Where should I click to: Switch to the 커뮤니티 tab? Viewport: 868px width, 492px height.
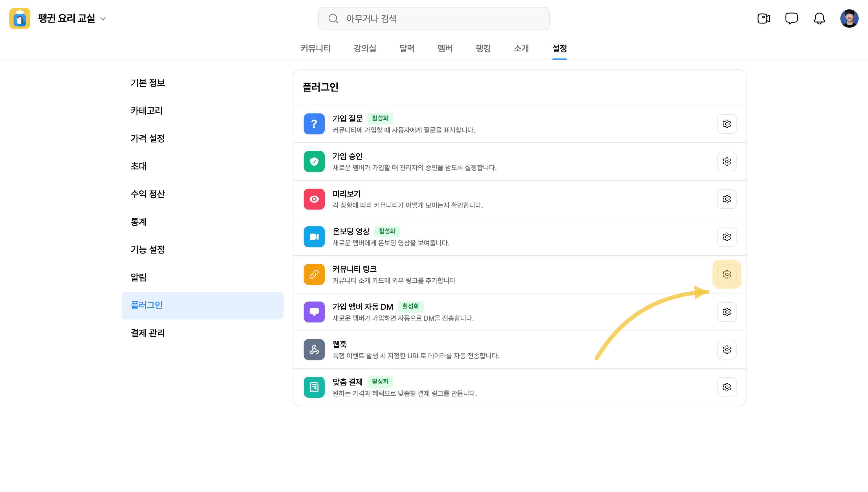[x=315, y=48]
